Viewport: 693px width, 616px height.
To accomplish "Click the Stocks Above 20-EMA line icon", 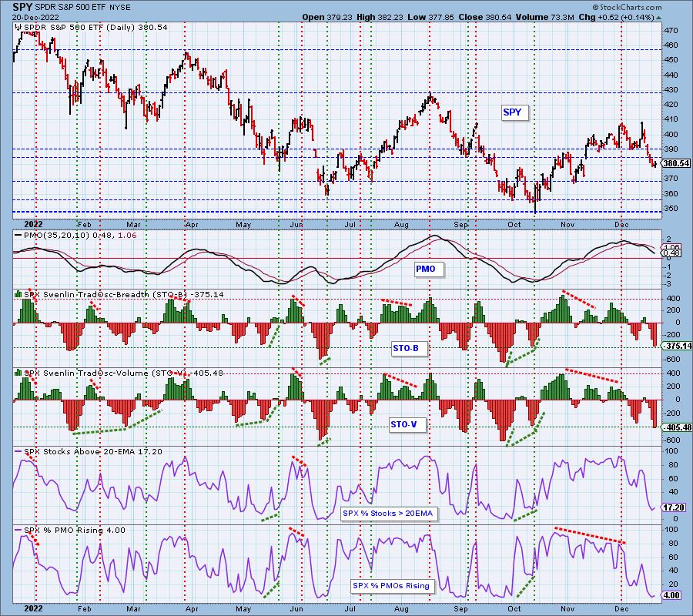I will [x=18, y=452].
